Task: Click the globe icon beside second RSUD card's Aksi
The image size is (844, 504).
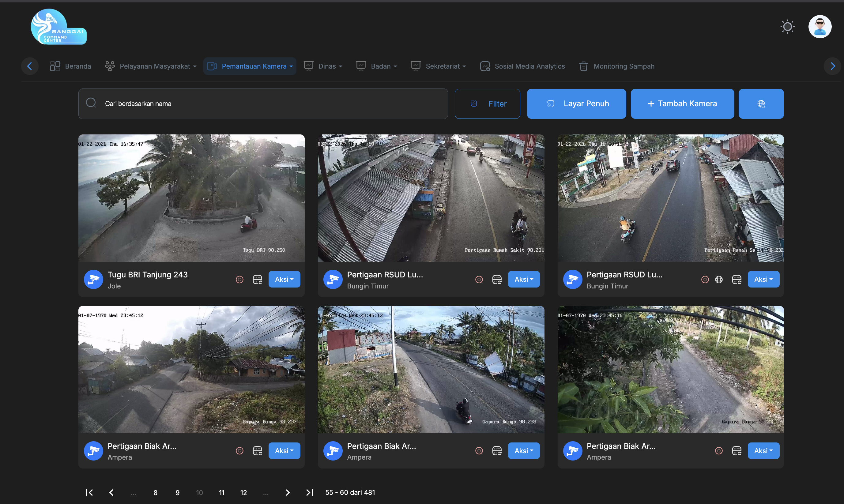Action: coord(719,279)
